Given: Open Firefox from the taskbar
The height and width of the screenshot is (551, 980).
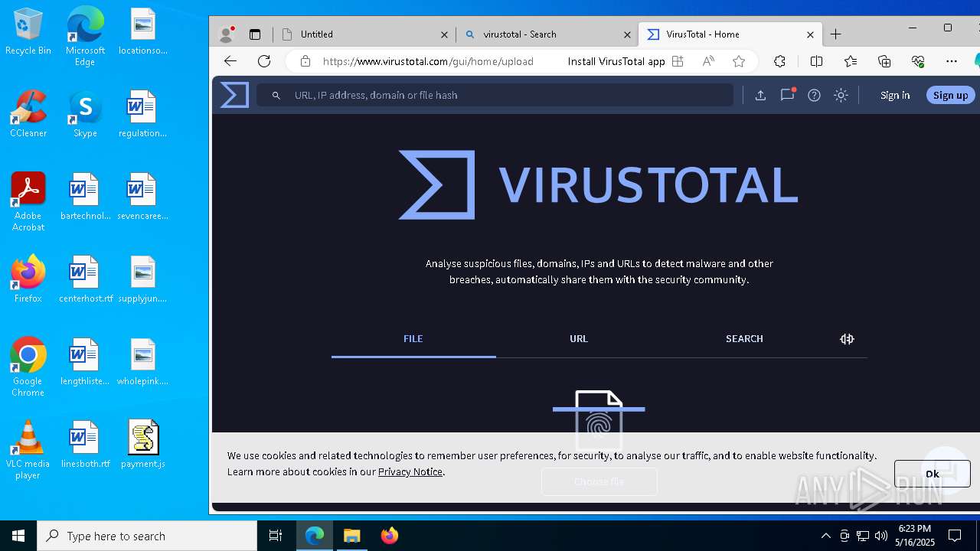Looking at the screenshot, I should [390, 536].
